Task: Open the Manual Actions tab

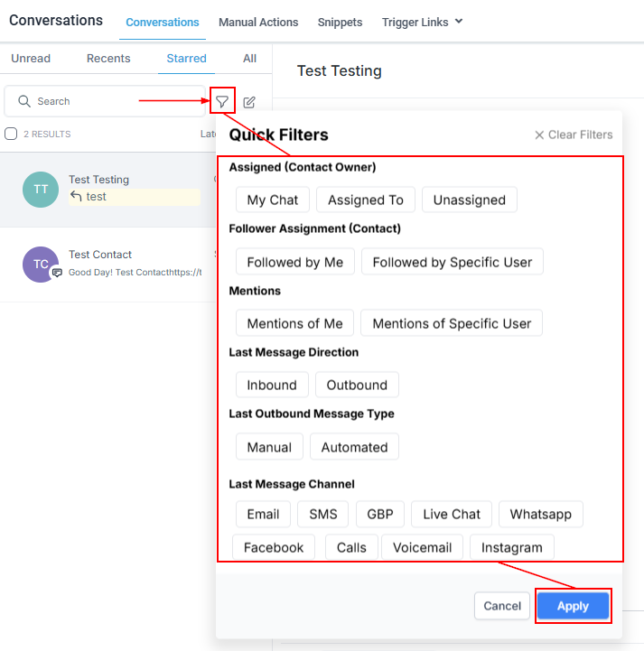Action: click(x=258, y=22)
